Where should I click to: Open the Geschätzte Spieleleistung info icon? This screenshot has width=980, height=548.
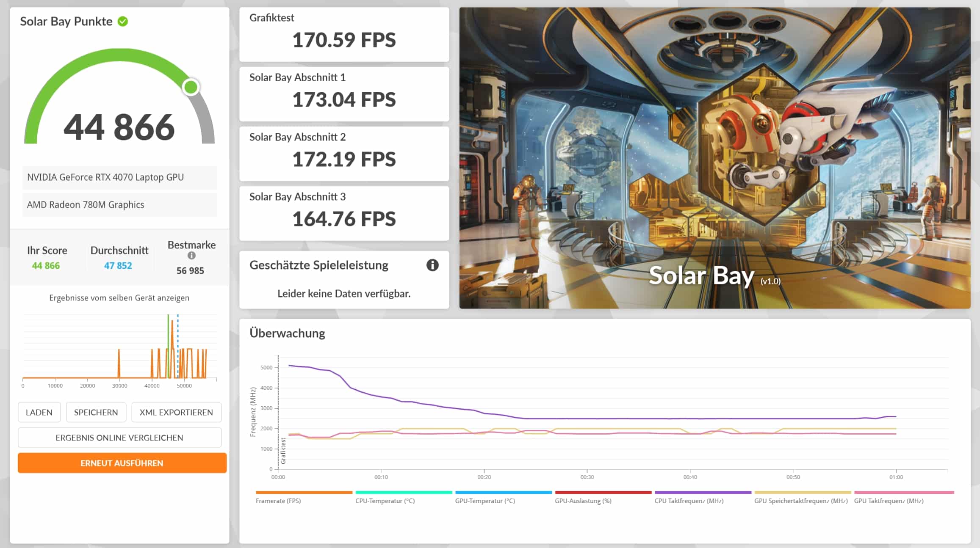(x=432, y=265)
